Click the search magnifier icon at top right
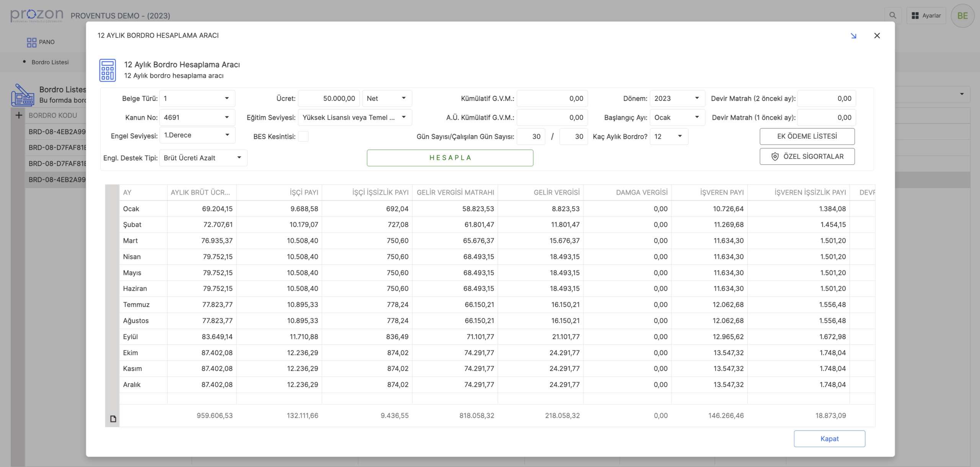 892,16
